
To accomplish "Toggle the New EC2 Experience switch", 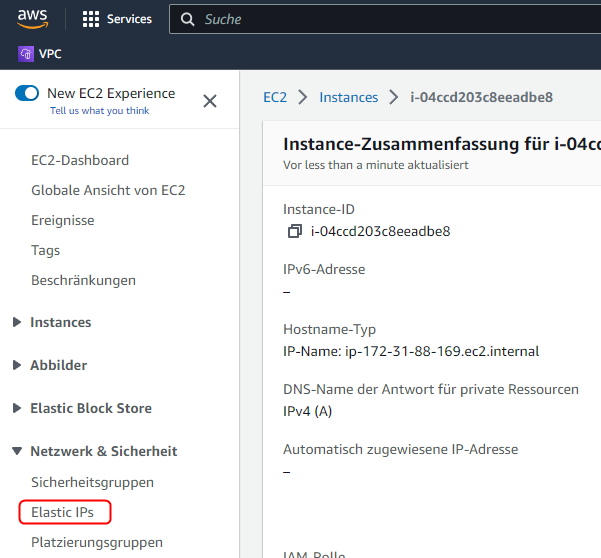I will coord(28,93).
